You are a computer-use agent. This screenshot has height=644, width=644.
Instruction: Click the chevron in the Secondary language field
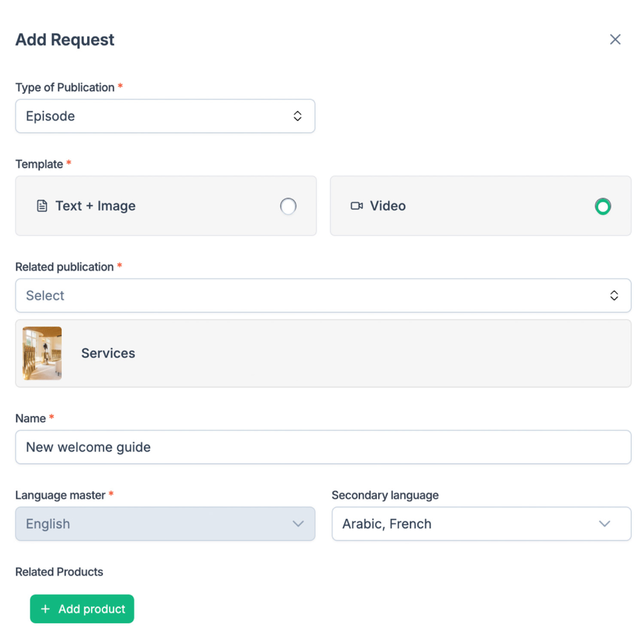[x=604, y=524]
